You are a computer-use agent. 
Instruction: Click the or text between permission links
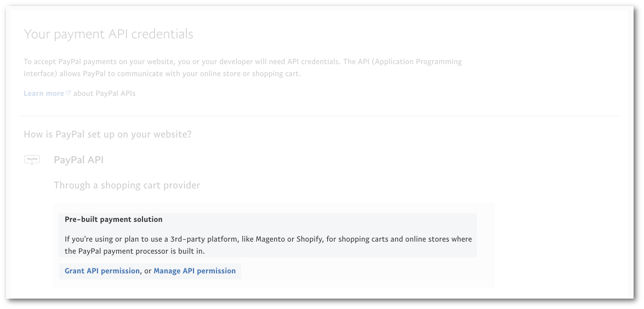point(148,271)
